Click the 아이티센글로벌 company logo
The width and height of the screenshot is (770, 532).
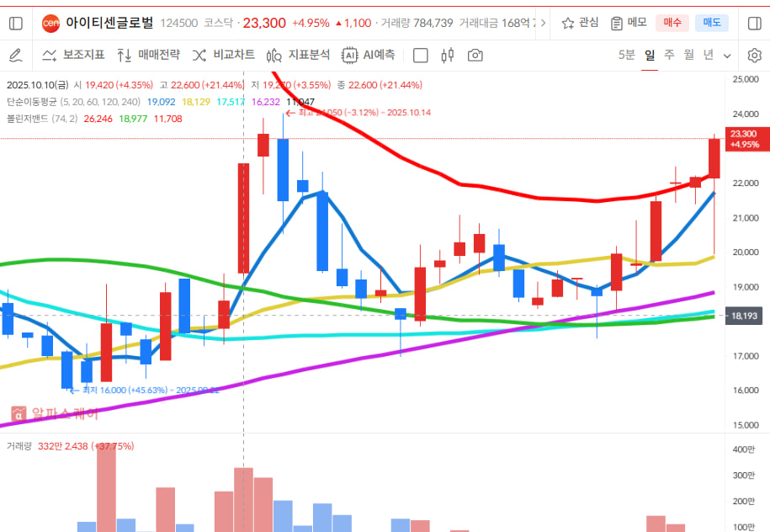click(x=50, y=24)
